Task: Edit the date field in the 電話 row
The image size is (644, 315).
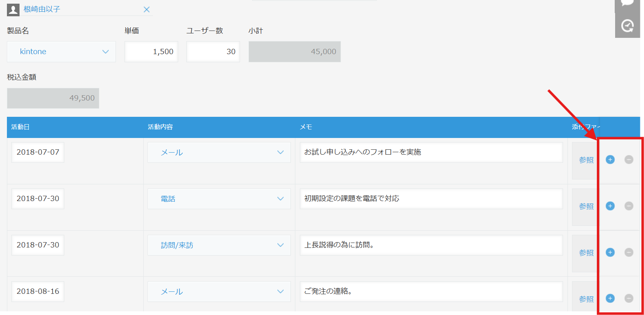Action: 38,199
